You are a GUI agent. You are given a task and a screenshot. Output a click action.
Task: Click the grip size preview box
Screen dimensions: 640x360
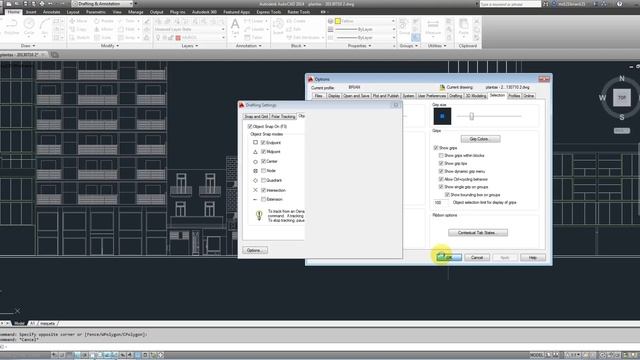[442, 116]
